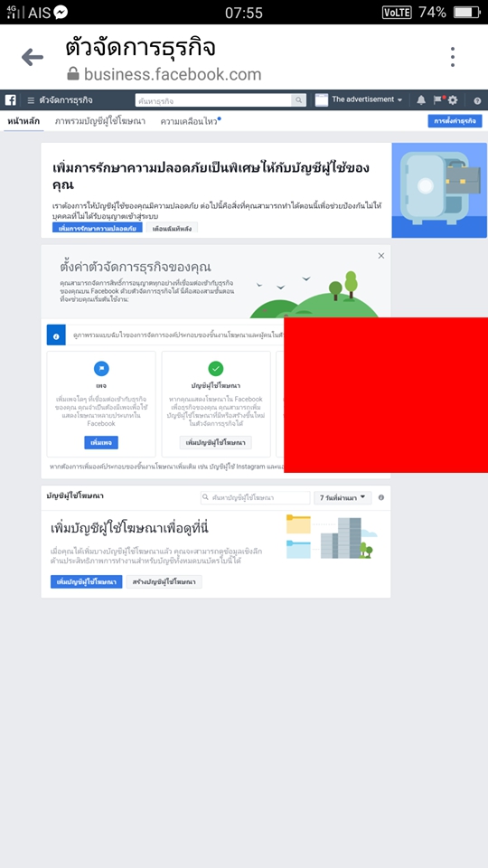Click the search magnifier button
488x868 pixels.
299,100
